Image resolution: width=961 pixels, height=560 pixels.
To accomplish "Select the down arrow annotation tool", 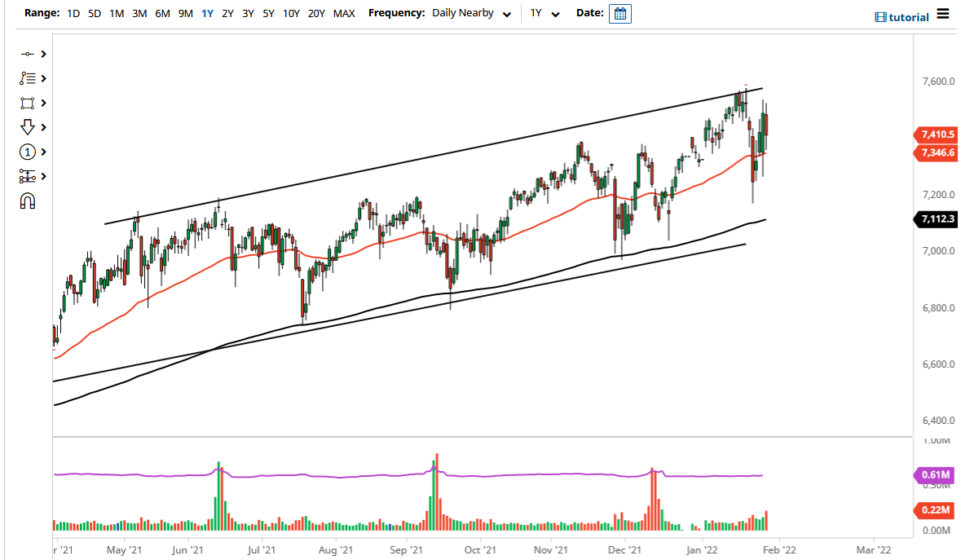I will click(28, 127).
